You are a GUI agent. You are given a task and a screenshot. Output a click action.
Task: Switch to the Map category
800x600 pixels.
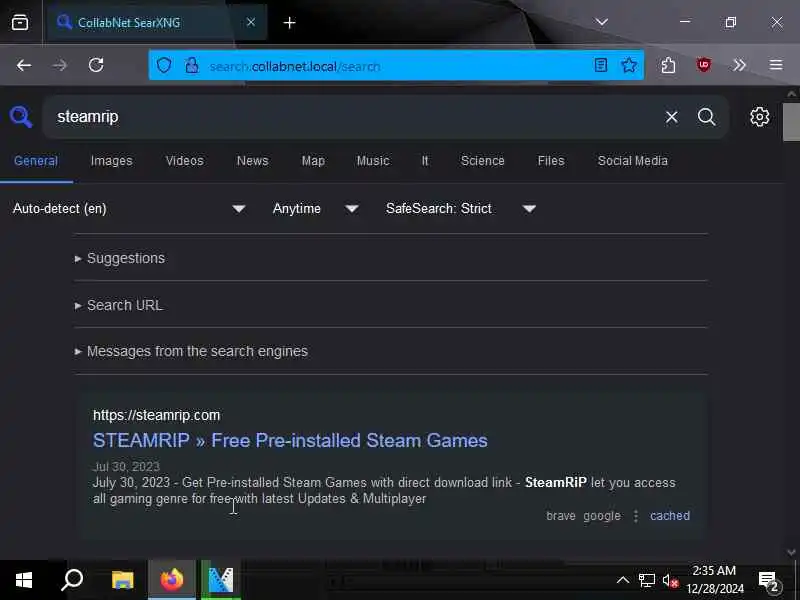[x=313, y=161]
